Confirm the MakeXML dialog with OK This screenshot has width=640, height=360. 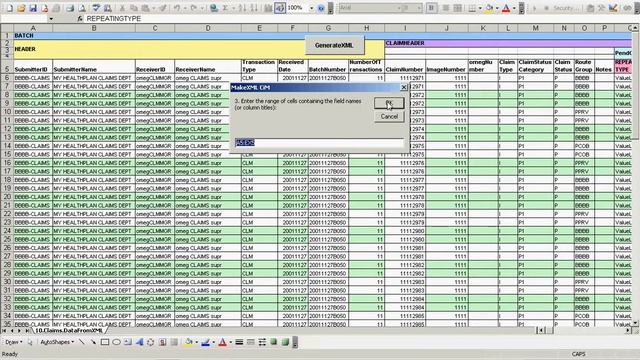389,103
